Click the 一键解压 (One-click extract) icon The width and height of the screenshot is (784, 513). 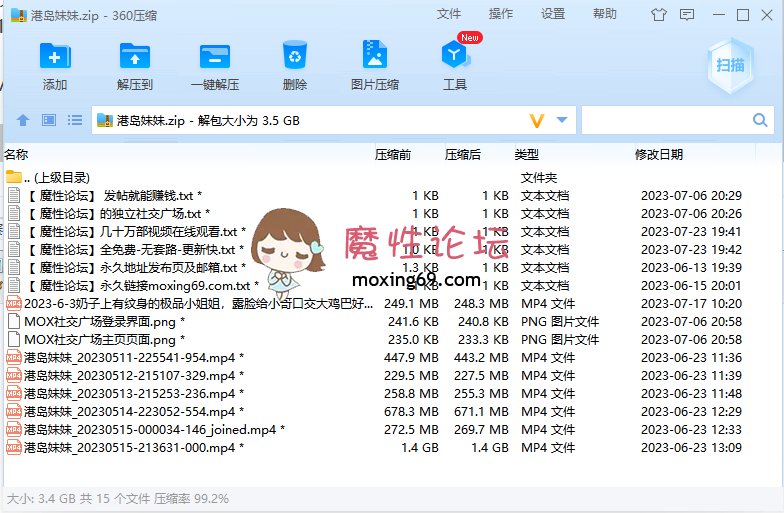[215, 56]
